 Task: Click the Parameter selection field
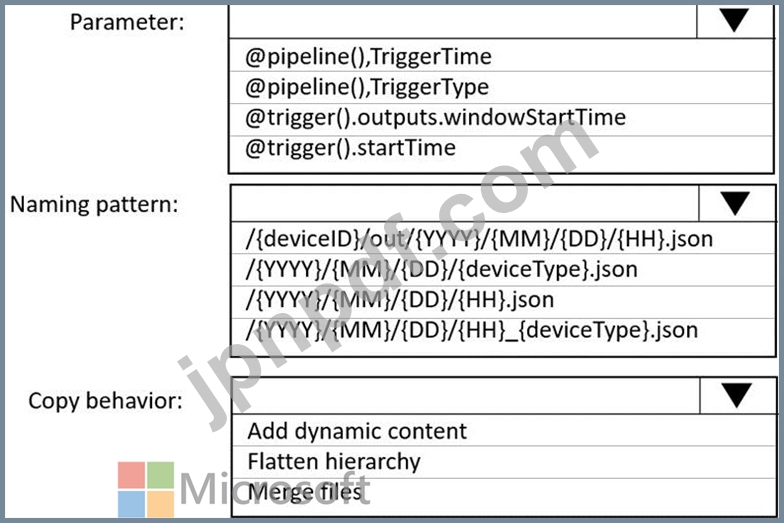[x=462, y=20]
